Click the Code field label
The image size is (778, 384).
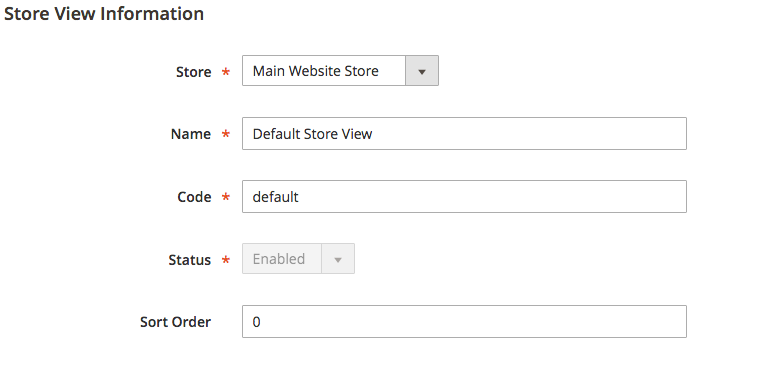[x=194, y=197]
